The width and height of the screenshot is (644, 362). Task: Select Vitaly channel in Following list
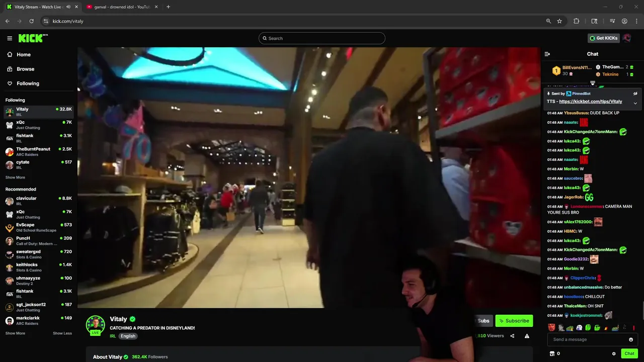[39, 112]
